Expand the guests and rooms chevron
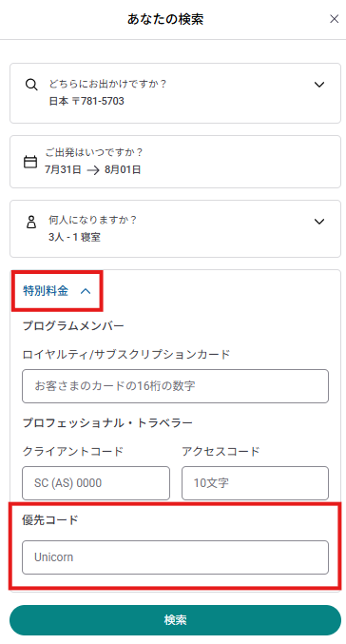The height and width of the screenshot is (644, 346). (319, 222)
